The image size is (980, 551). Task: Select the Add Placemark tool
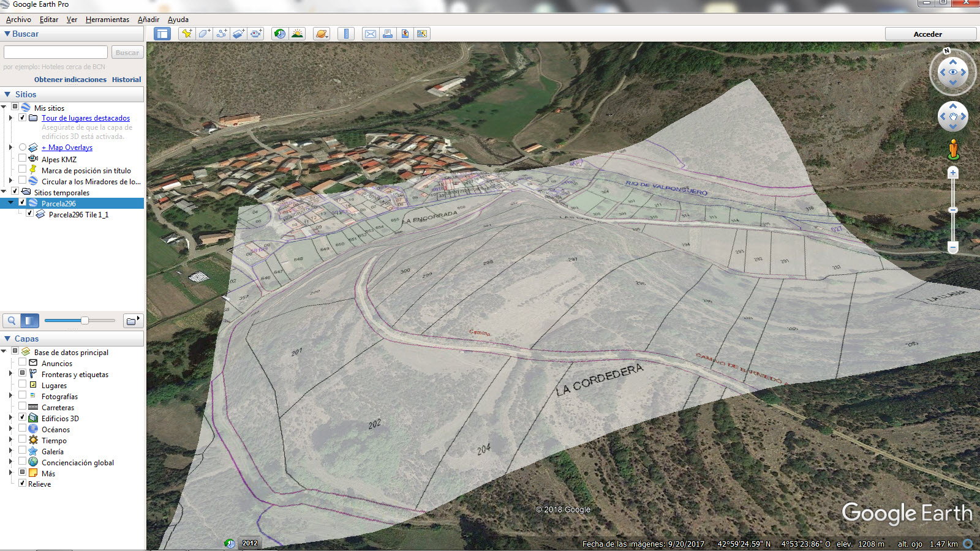(x=187, y=34)
